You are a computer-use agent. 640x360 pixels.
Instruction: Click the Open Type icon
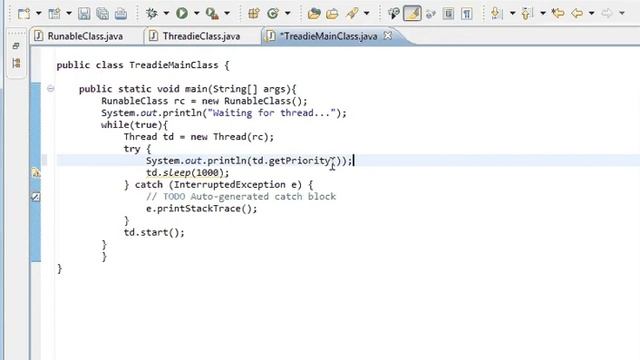tap(314, 13)
